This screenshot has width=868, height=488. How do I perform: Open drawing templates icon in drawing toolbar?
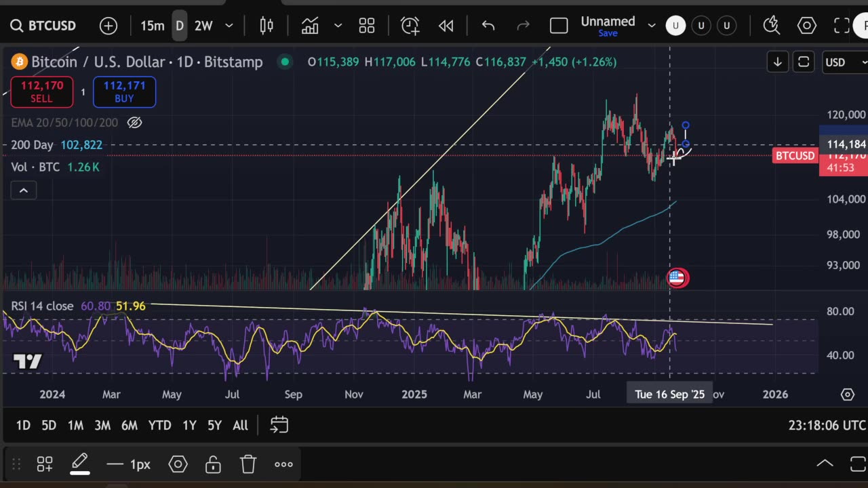(x=45, y=464)
